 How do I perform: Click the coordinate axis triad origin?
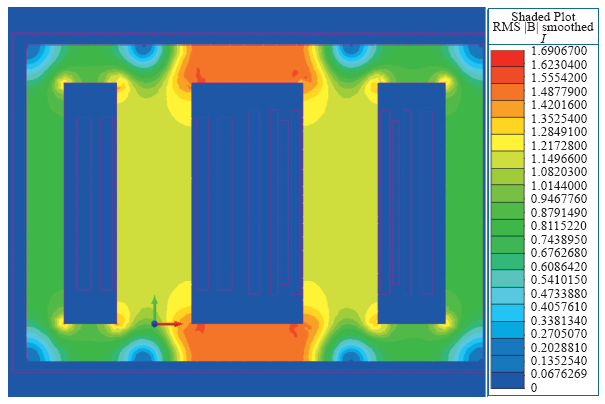pos(154,324)
